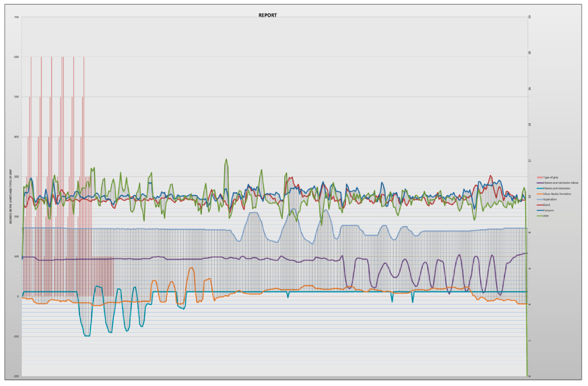Click the red Hand legend line marker
The height and width of the screenshot is (386, 588).
pyautogui.click(x=540, y=205)
